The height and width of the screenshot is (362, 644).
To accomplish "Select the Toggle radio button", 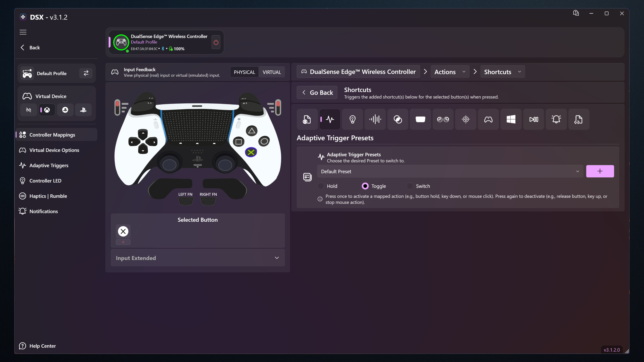I will (x=365, y=186).
